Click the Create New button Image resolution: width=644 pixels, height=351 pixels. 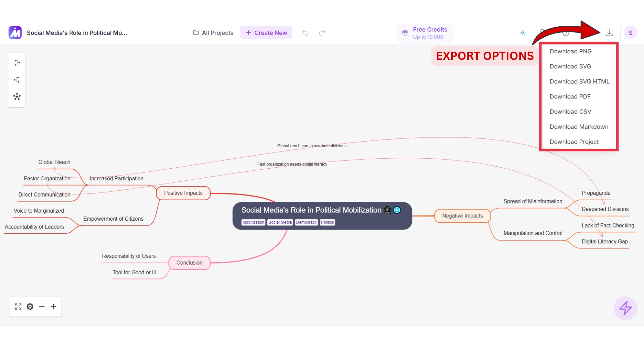click(266, 33)
